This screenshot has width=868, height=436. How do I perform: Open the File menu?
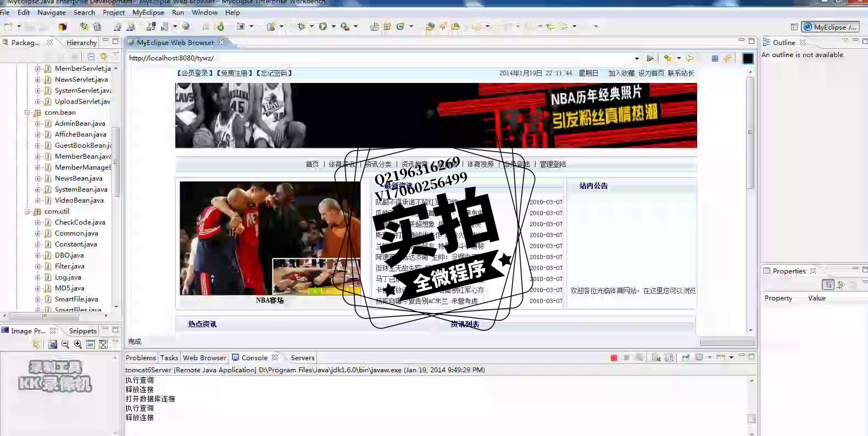[5, 12]
